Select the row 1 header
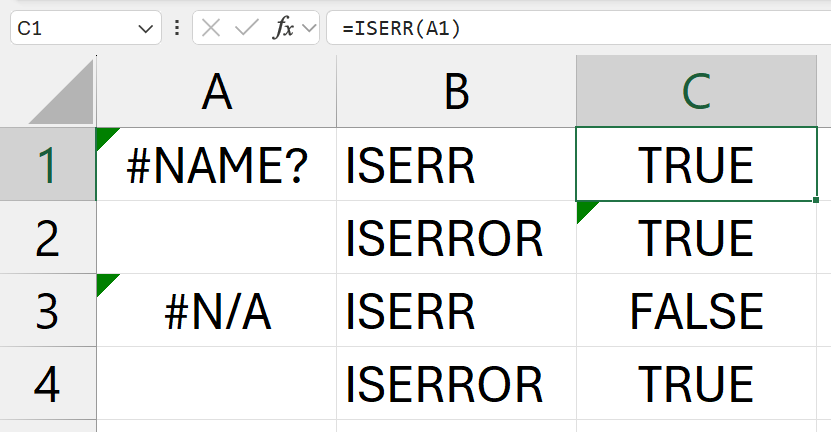Screen dimensions: 831x432 tap(47, 165)
